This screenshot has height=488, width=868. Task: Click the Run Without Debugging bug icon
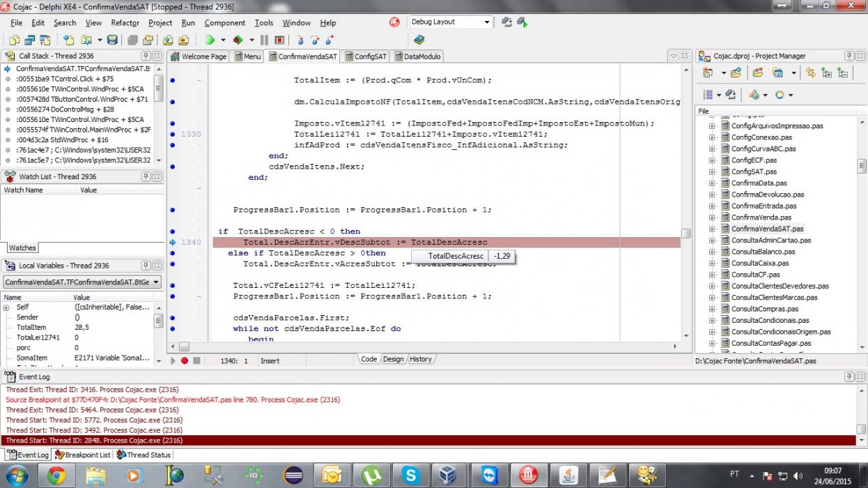238,40
